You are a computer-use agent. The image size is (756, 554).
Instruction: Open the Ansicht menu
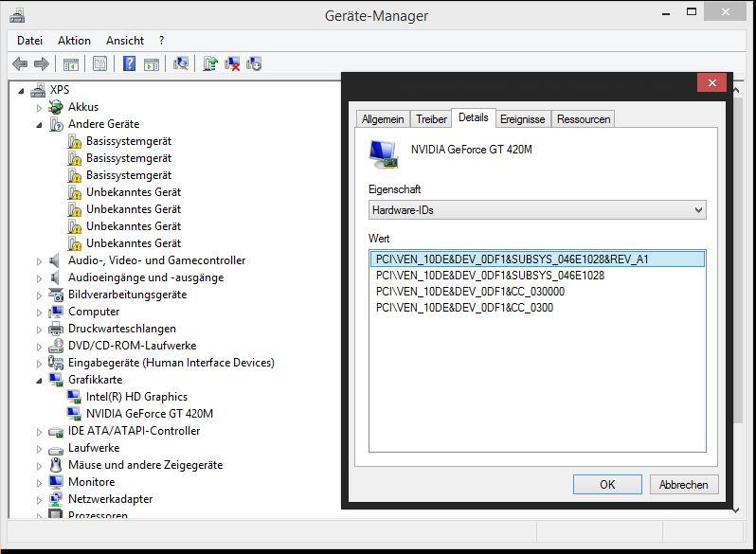coord(125,41)
